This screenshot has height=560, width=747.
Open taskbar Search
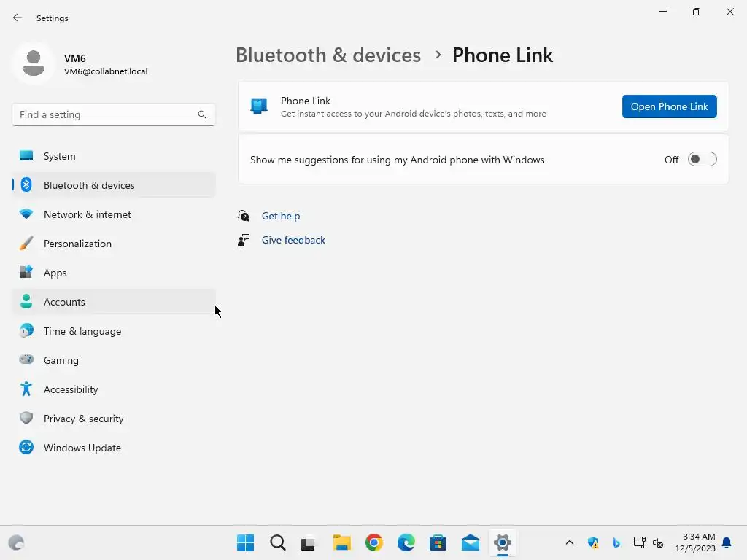tap(278, 542)
